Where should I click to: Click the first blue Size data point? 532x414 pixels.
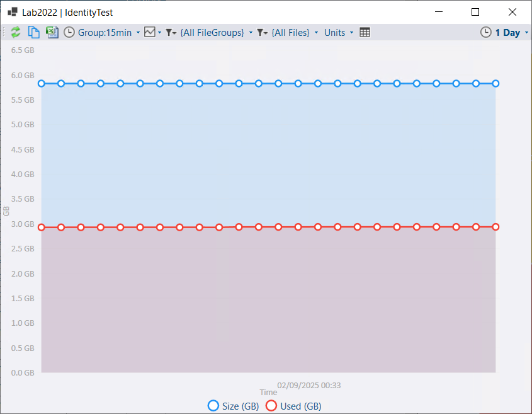[x=42, y=84]
